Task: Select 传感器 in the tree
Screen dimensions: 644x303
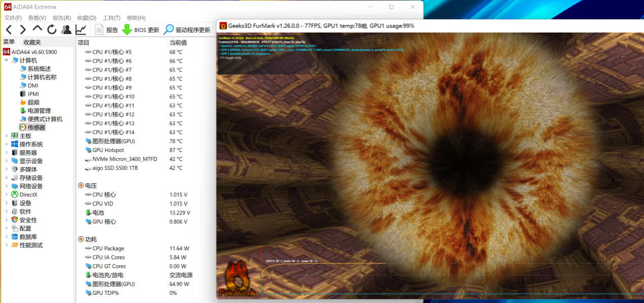Action: (x=33, y=128)
